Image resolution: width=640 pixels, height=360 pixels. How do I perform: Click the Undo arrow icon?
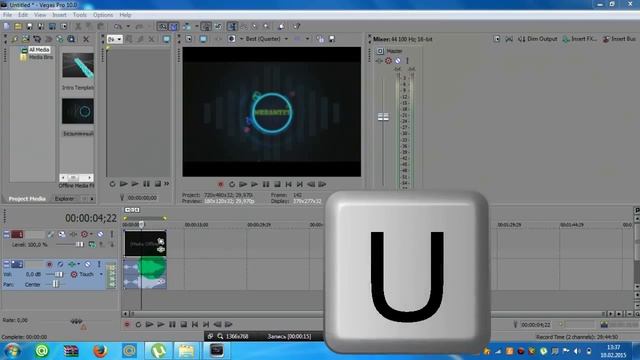tap(118, 27)
